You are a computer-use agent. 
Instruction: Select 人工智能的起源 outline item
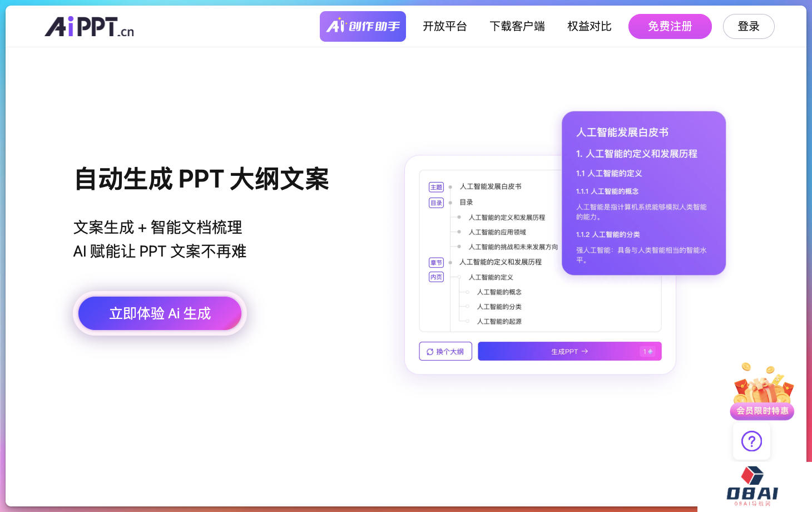coord(499,322)
